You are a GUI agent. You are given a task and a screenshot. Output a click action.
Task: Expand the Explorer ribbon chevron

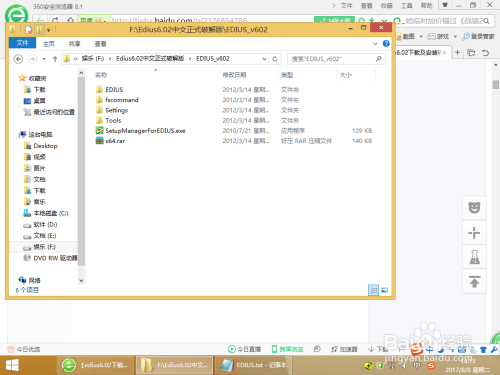(375, 44)
